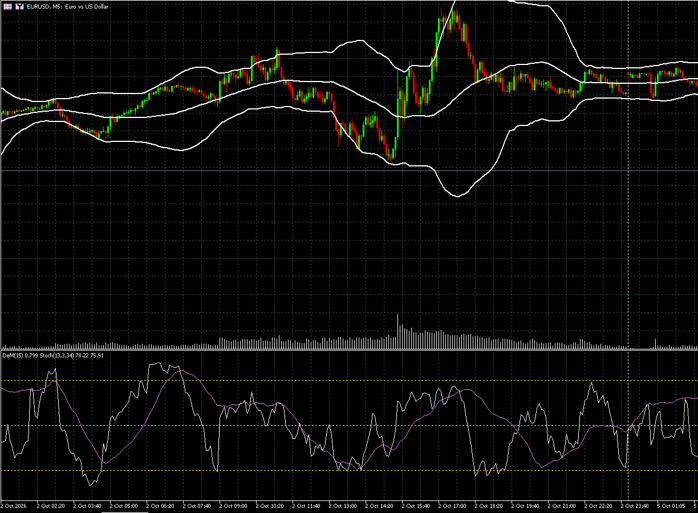Click the DeM(15) Stoch indicator label

pos(53,355)
